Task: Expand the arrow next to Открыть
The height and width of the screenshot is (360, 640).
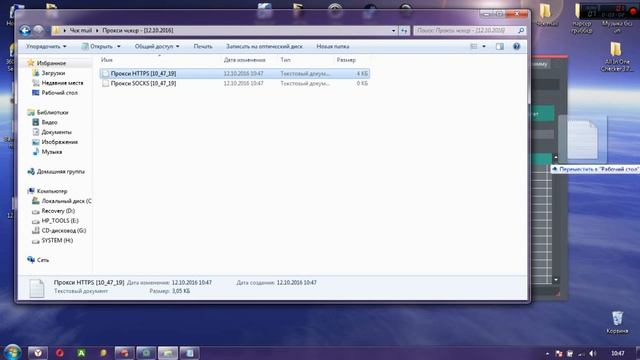Action: tap(119, 47)
